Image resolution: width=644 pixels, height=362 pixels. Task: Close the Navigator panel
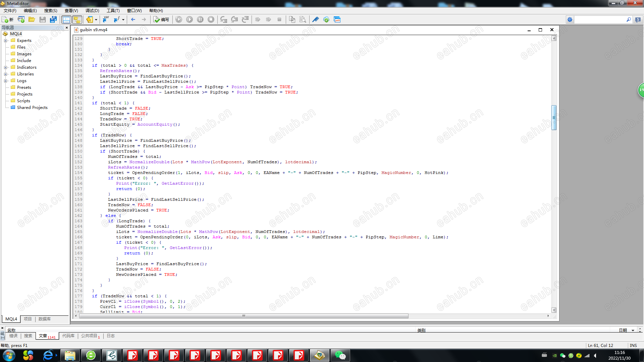[67, 28]
